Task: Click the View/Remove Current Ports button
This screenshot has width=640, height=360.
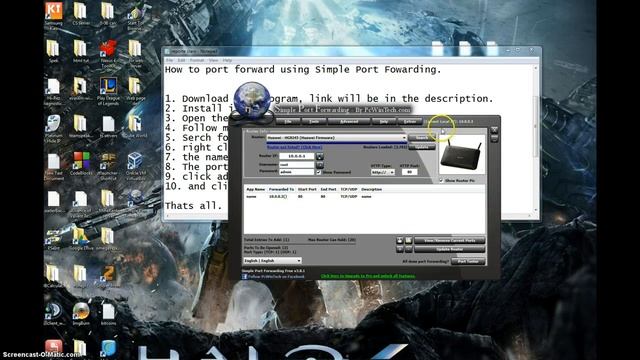Action: coord(449,240)
